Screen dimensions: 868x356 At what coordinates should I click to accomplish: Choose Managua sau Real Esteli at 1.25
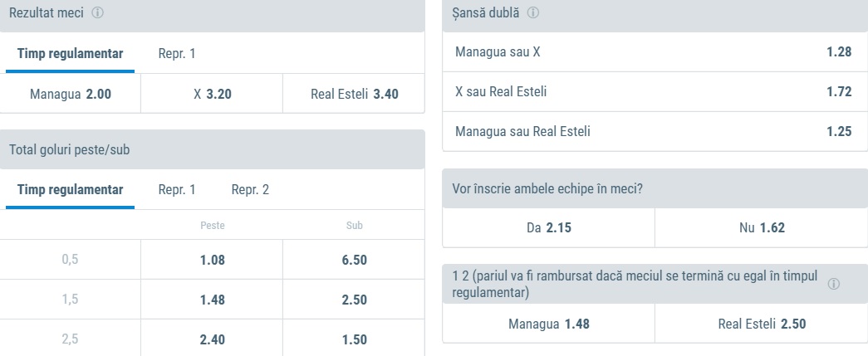click(653, 131)
